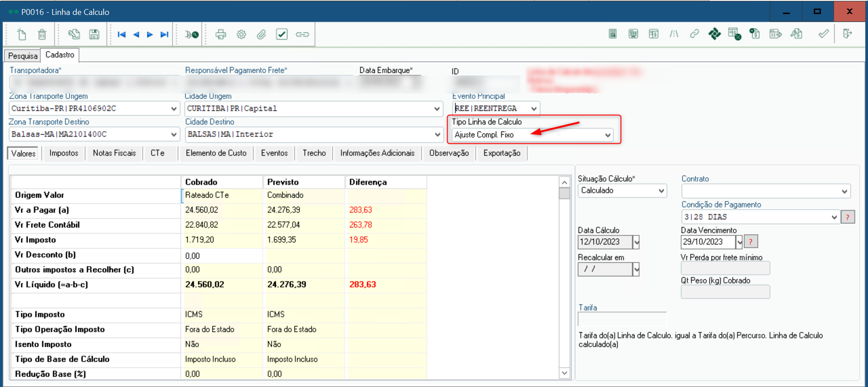Click the paperclip attachment icon
The width and height of the screenshot is (868, 387).
pyautogui.click(x=261, y=34)
